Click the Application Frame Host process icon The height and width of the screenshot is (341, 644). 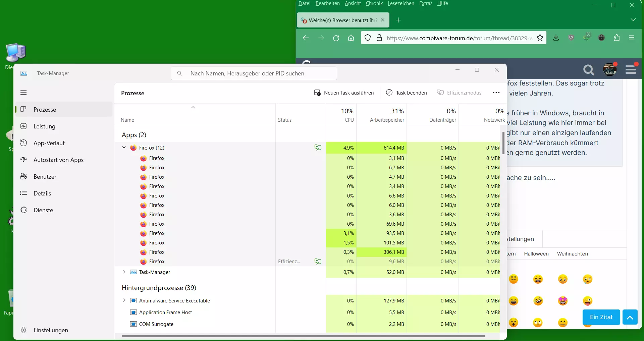point(133,312)
